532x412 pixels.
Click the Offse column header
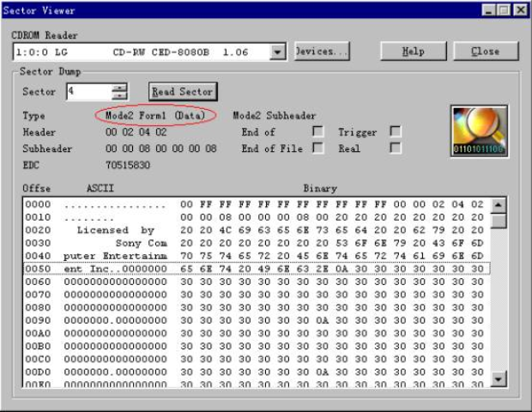pos(37,188)
